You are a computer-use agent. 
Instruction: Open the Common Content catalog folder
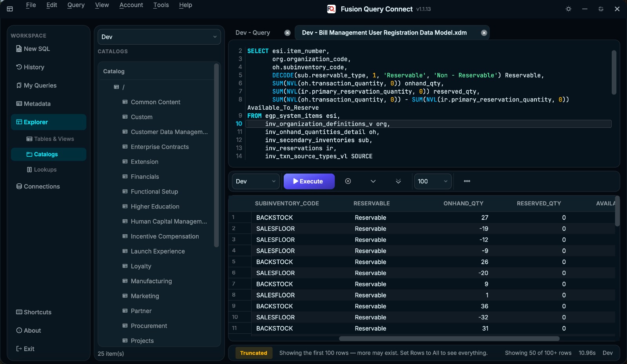point(156,102)
